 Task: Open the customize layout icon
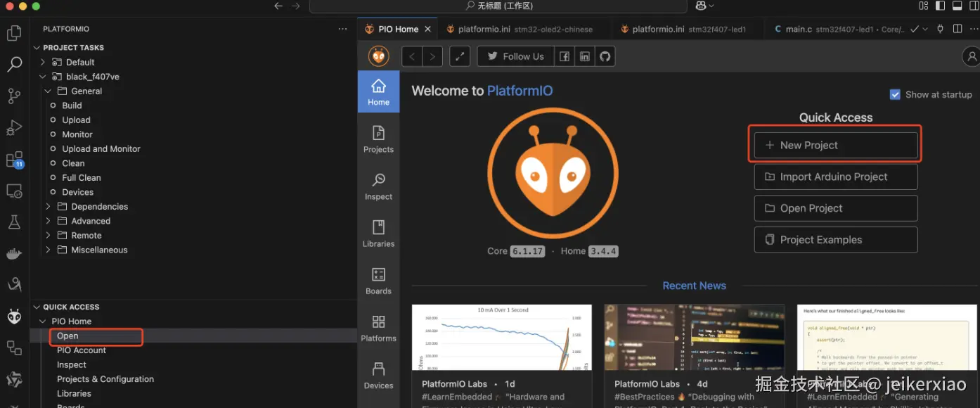point(924,6)
